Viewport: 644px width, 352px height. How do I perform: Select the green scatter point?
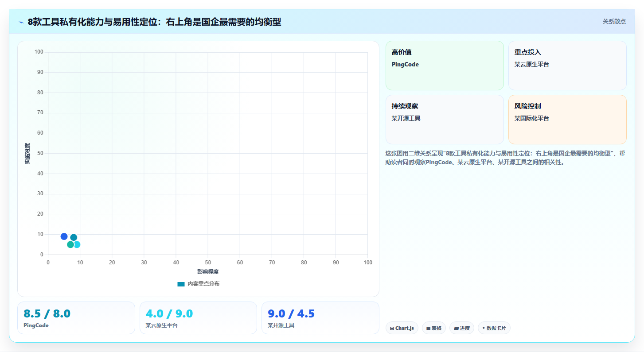(x=70, y=244)
